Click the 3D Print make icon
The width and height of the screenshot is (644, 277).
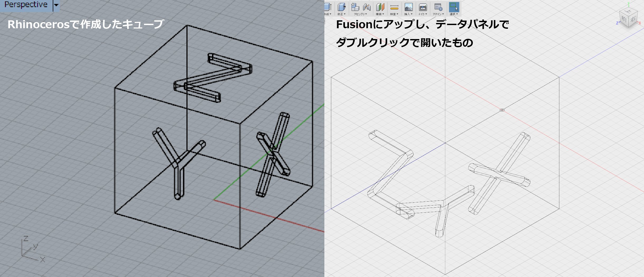pos(423,7)
